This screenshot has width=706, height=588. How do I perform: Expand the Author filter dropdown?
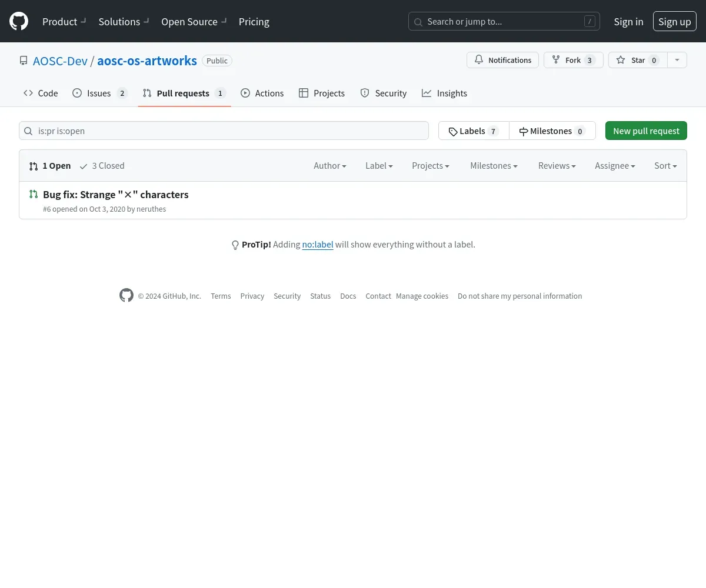coord(330,166)
